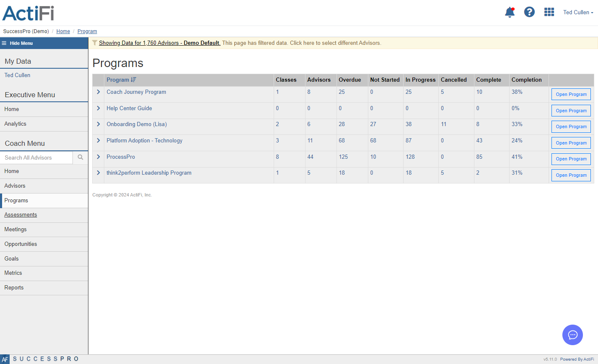Open the help question mark icon
Image resolution: width=598 pixels, height=364 pixels.
[529, 12]
